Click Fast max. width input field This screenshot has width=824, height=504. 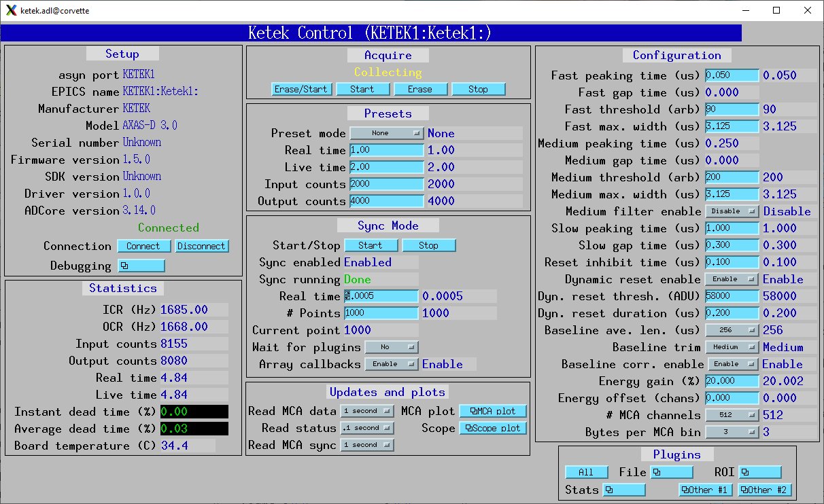tap(732, 126)
